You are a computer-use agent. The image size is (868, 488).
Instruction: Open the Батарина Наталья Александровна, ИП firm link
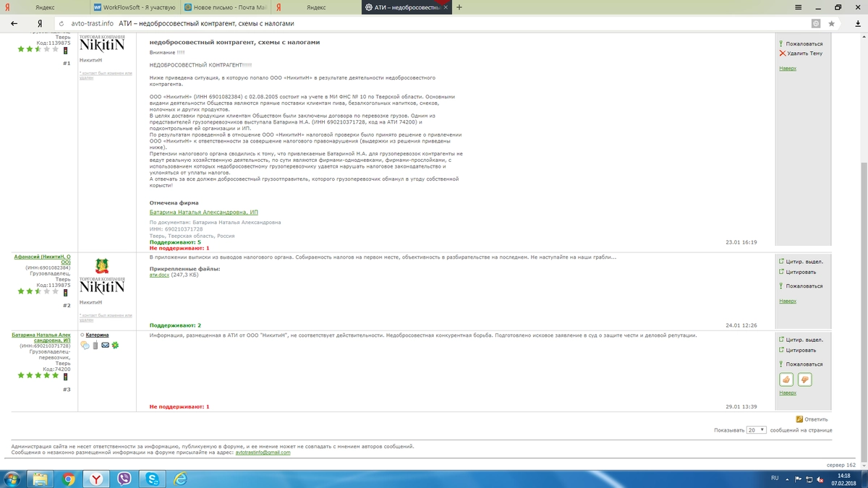pos(203,212)
